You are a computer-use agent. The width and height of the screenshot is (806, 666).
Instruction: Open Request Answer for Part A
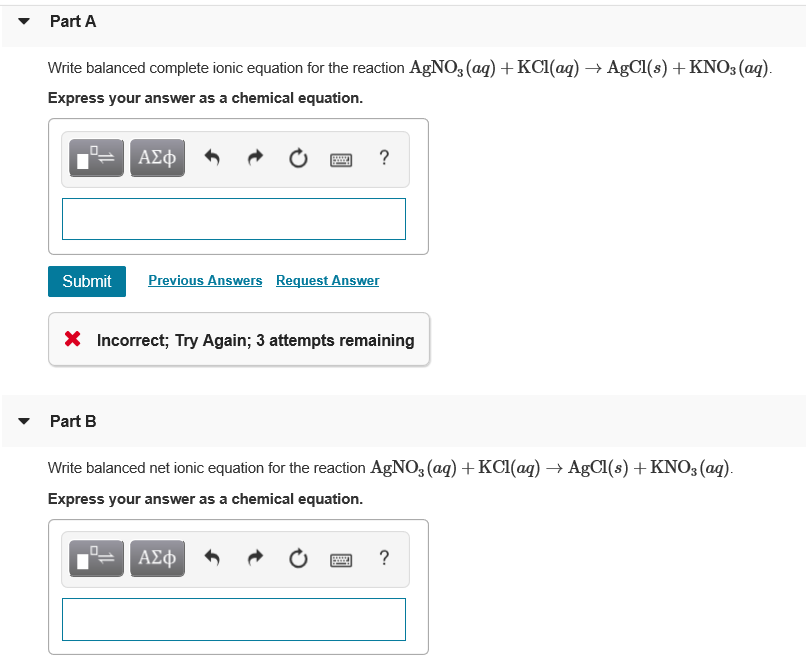point(327,280)
